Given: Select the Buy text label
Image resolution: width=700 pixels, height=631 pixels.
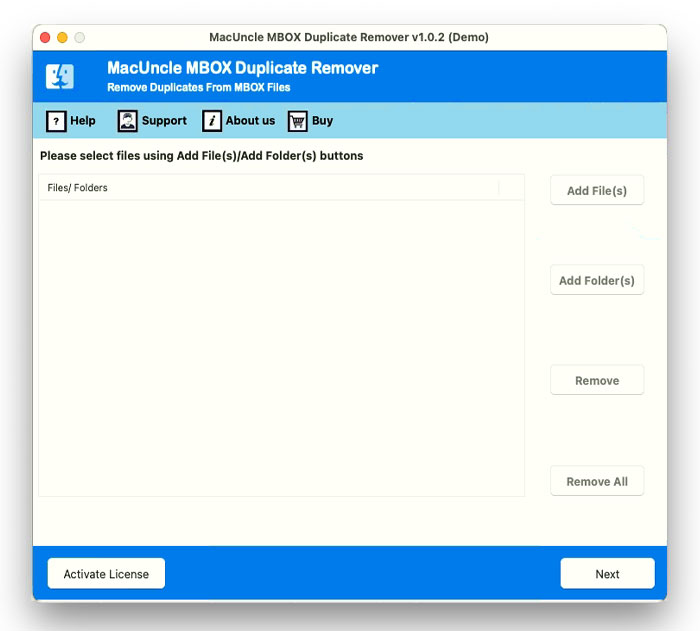Looking at the screenshot, I should [322, 121].
